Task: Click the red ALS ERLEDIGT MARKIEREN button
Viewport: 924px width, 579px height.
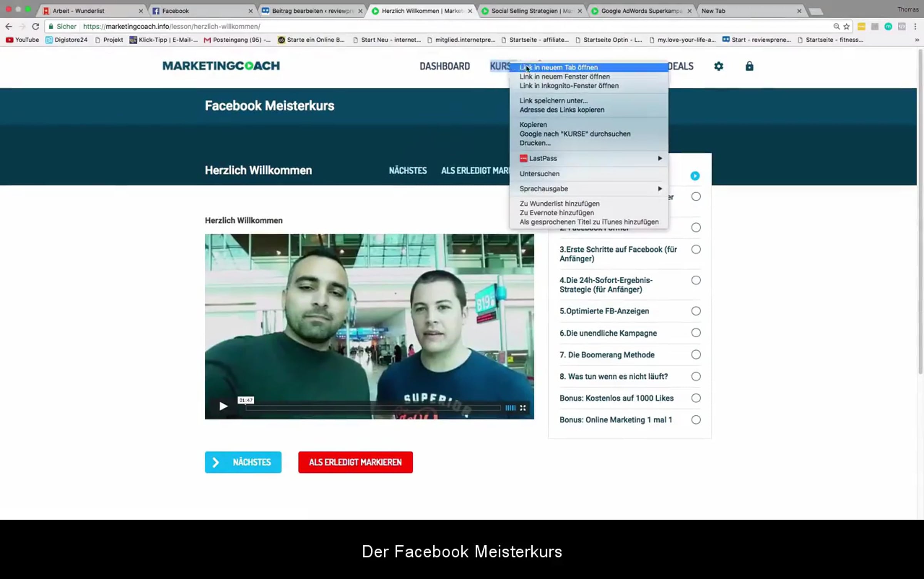Action: pos(355,462)
